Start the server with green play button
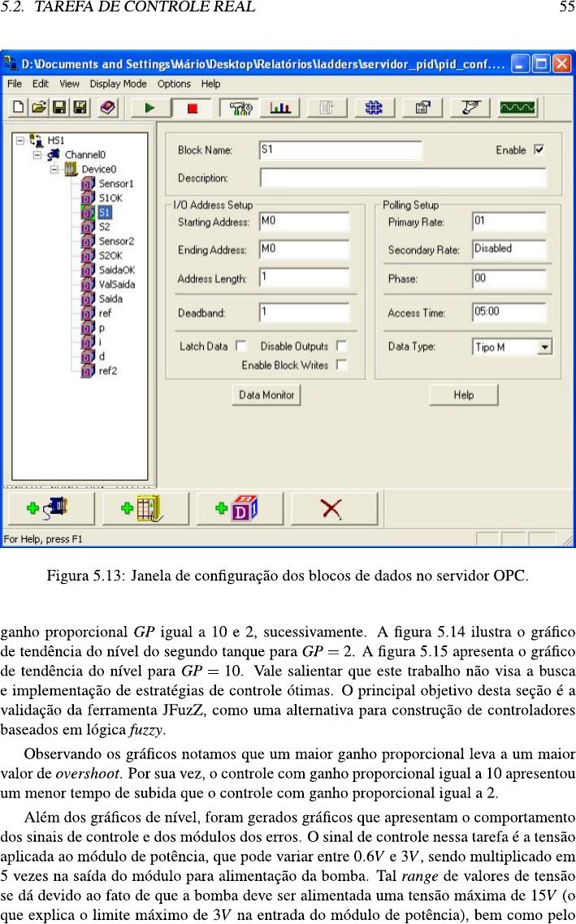Image resolution: width=576 pixels, height=924 pixels. pyautogui.click(x=149, y=108)
